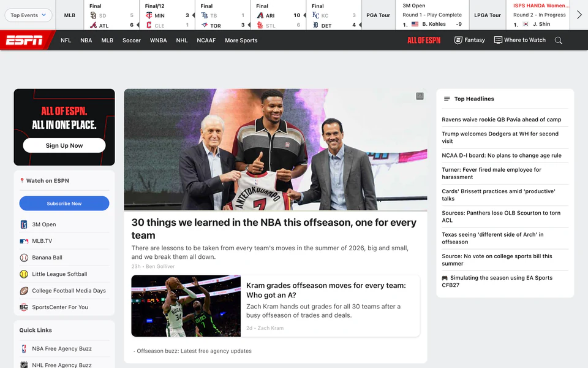Click the game controller icon beside CFB27 headline
This screenshot has width=588, height=368.
click(x=445, y=278)
